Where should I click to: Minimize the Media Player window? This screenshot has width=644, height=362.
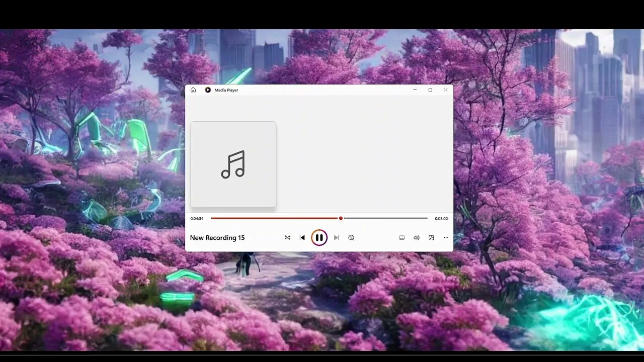pyautogui.click(x=415, y=90)
